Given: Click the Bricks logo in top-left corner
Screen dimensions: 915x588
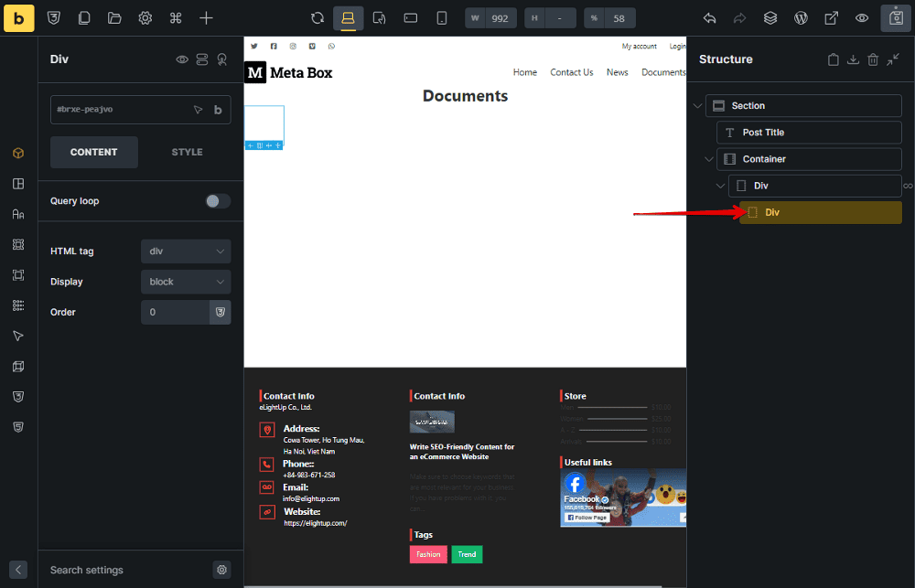Looking at the screenshot, I should click(18, 18).
